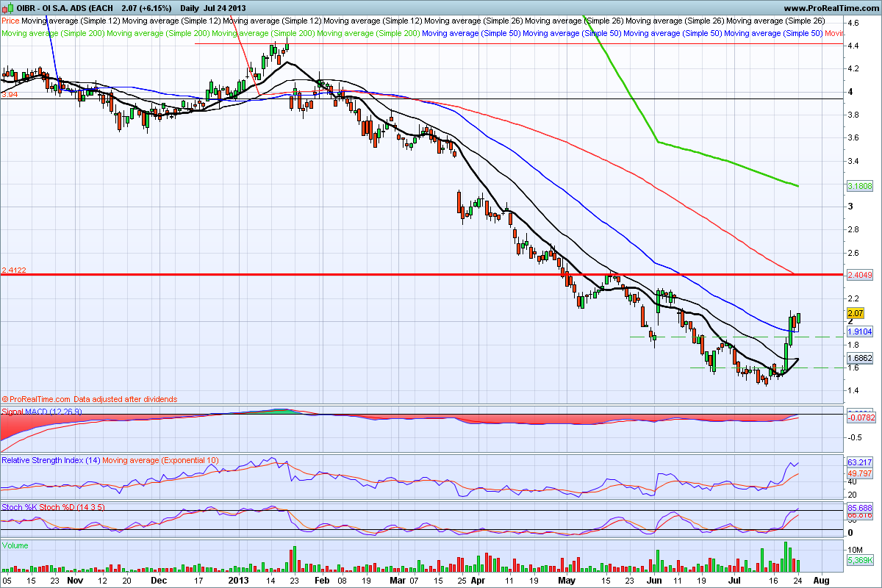The image size is (882, 588).
Task: Click the Relative Strength Index (14) label
Action: point(50,460)
